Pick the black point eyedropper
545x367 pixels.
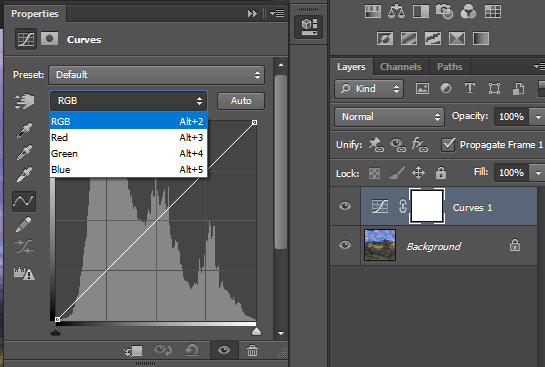(24, 130)
